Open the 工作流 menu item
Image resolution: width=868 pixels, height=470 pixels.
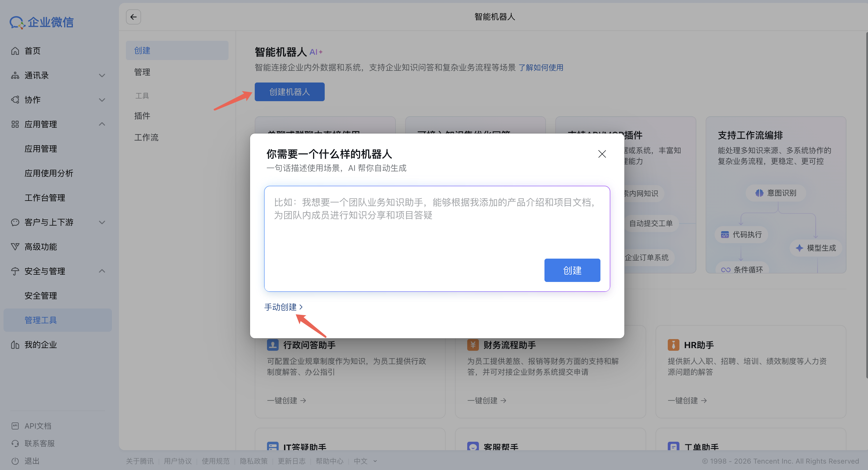tap(146, 138)
